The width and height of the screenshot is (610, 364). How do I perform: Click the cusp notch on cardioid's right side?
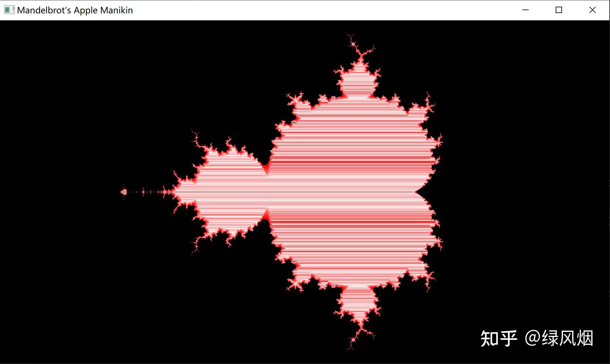tap(416, 192)
